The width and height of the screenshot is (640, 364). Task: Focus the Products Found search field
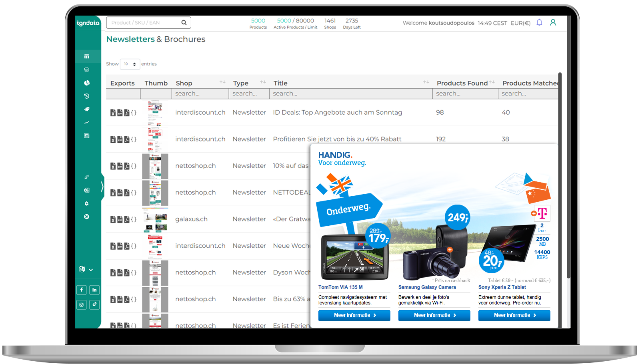point(465,93)
